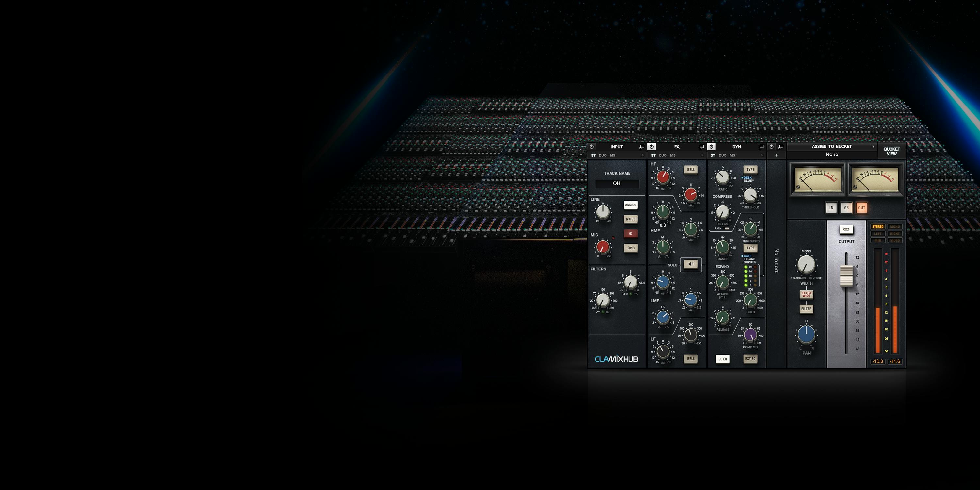Click the OUTPUT fader handle

point(846,276)
